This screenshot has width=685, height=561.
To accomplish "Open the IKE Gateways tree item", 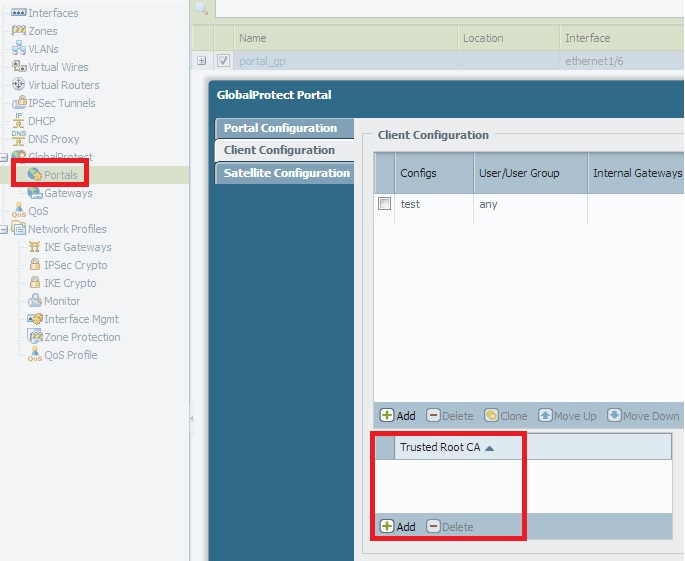I will (x=77, y=247).
